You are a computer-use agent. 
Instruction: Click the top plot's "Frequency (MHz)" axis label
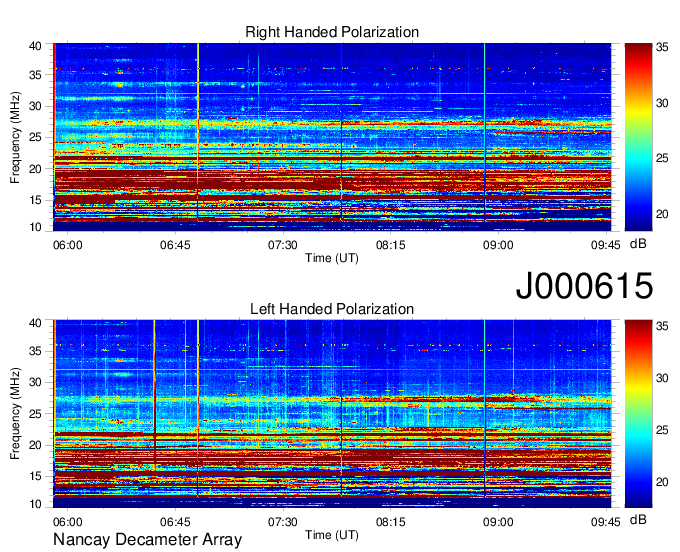click(x=15, y=137)
